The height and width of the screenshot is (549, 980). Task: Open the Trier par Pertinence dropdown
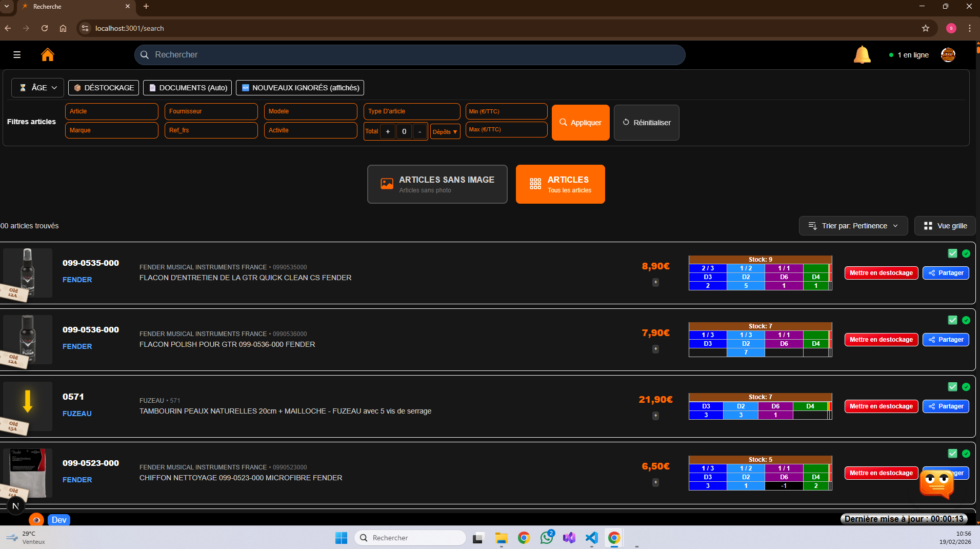(853, 226)
